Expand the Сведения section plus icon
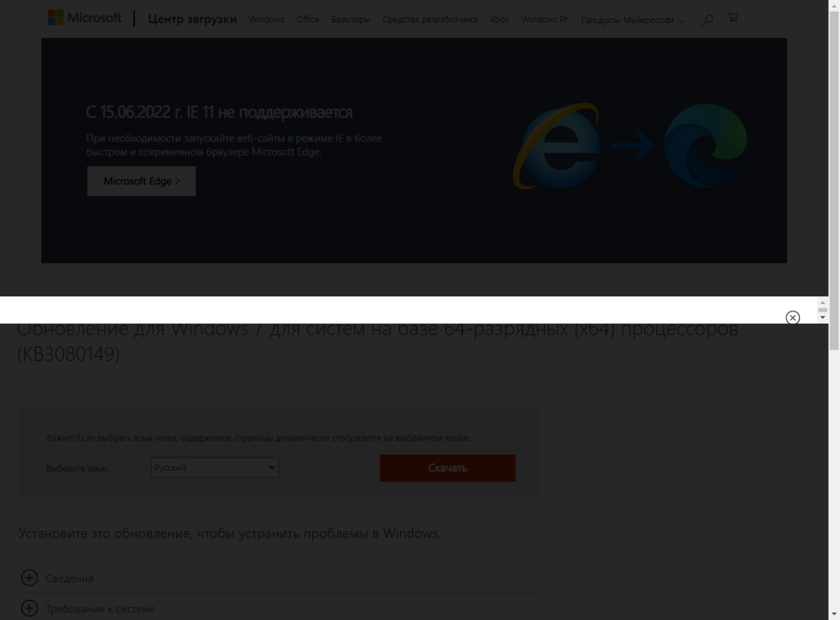840x620 pixels. 29,578
